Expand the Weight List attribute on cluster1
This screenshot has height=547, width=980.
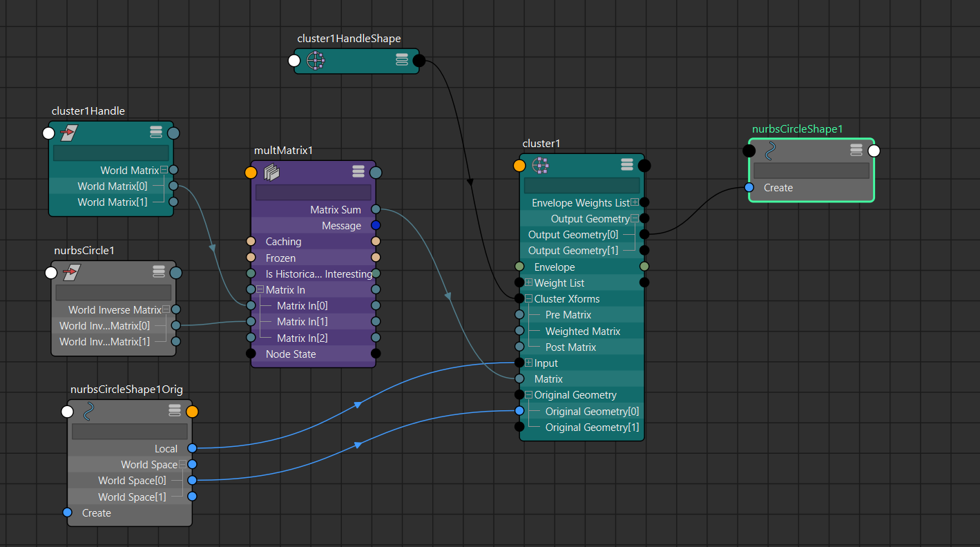point(529,282)
